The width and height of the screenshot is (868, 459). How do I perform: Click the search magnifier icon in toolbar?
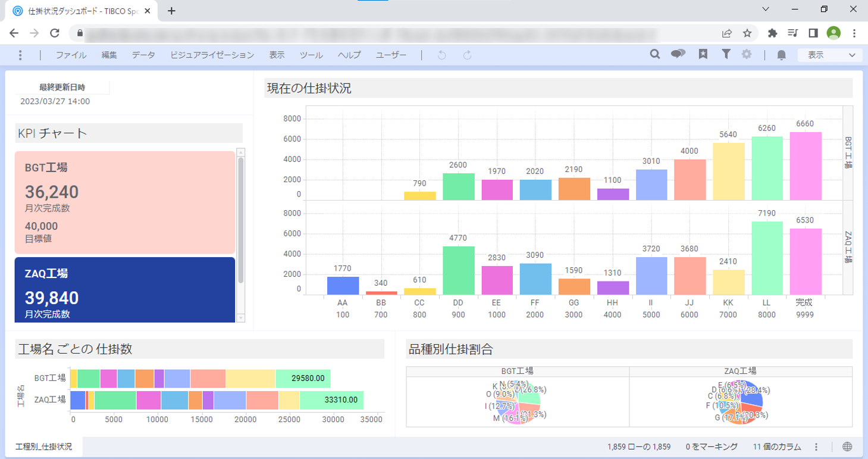655,55
